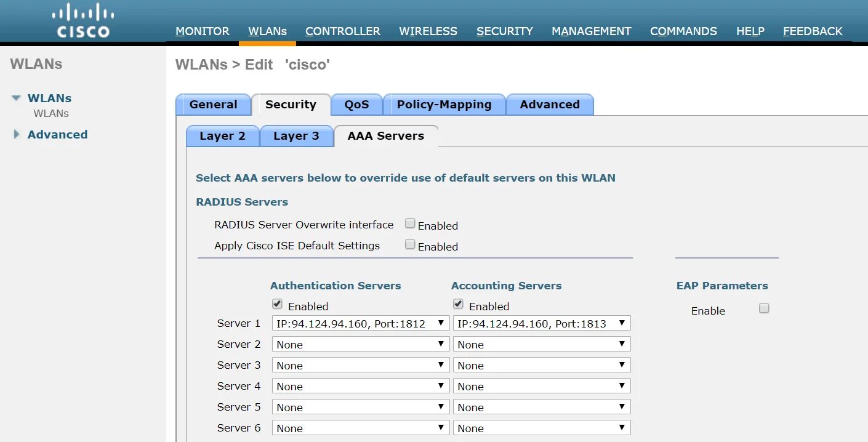The height and width of the screenshot is (442, 868).
Task: Switch to the Layer 2 tab
Action: click(x=222, y=137)
